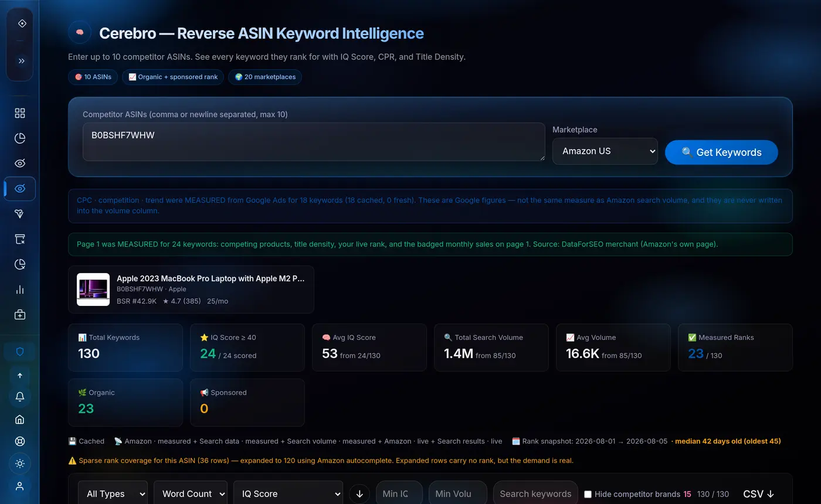Click the MacBook Pro product thumbnail
821x504 pixels.
pyautogui.click(x=93, y=290)
